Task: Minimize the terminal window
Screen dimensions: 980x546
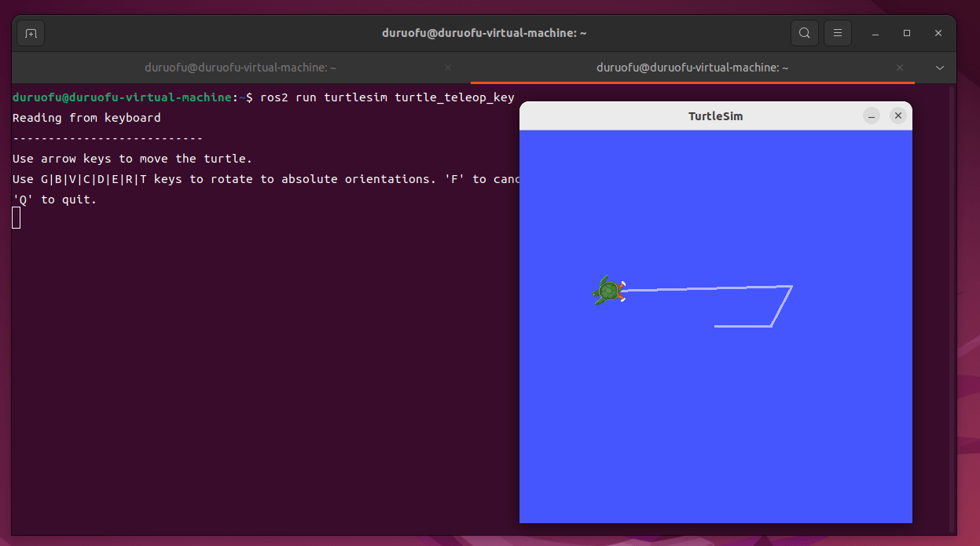Action: pyautogui.click(x=876, y=33)
